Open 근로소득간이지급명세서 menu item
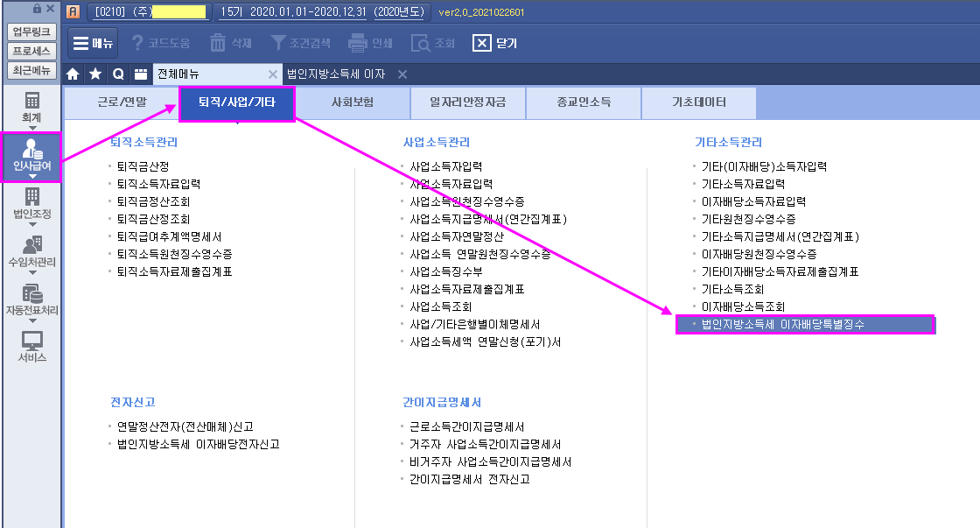 click(x=467, y=427)
